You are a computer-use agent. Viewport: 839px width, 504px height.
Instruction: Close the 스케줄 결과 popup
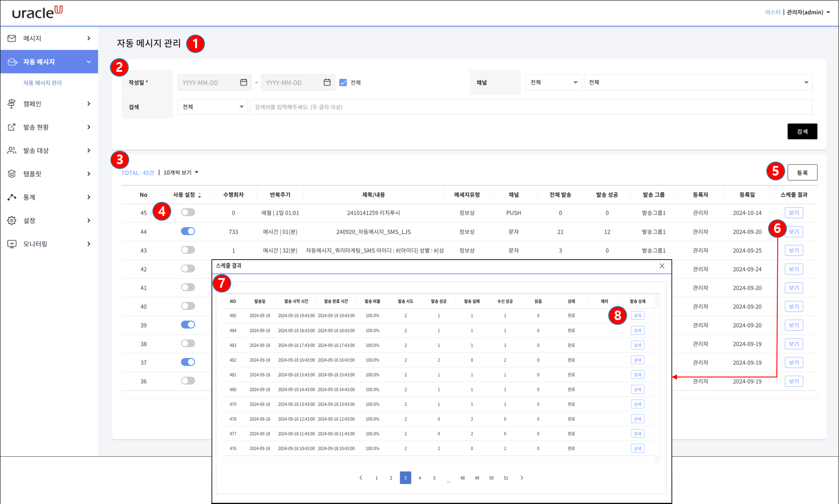662,266
